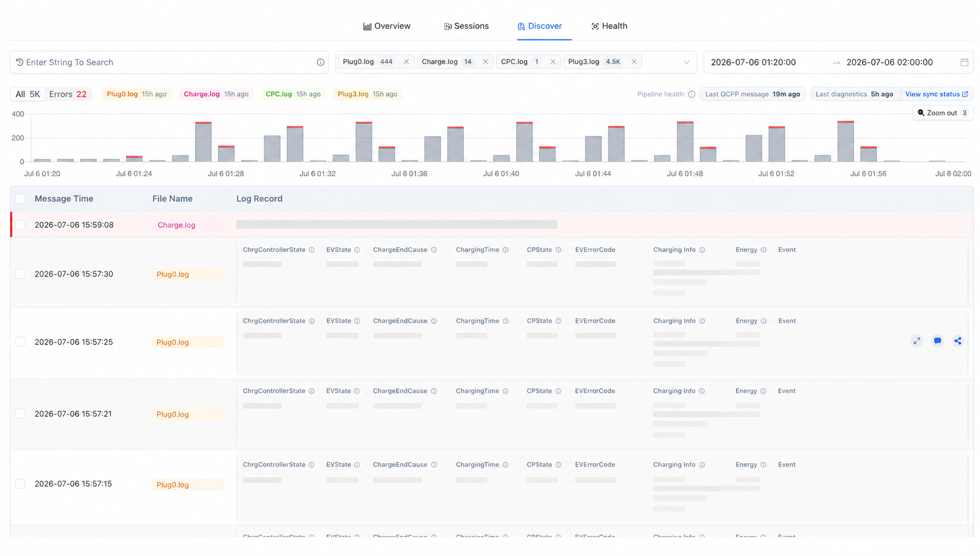Remove the Plug3.log filter tag

pyautogui.click(x=634, y=62)
